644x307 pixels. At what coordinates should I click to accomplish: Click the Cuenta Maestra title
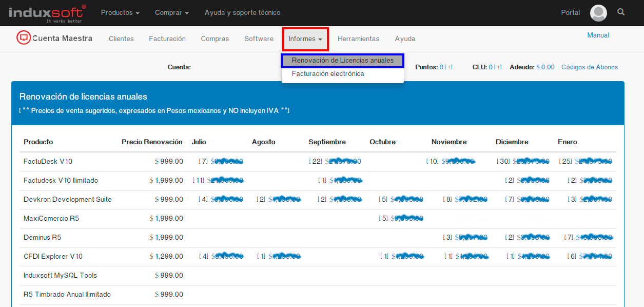pyautogui.click(x=63, y=39)
